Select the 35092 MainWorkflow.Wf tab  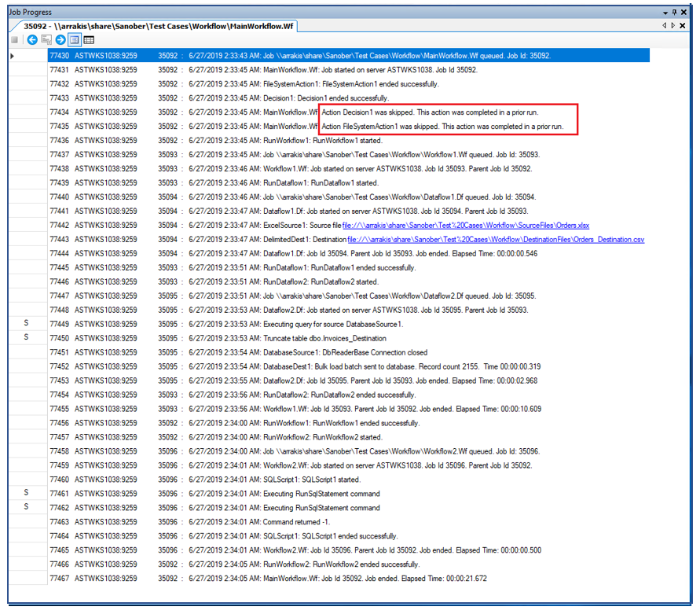click(x=157, y=26)
